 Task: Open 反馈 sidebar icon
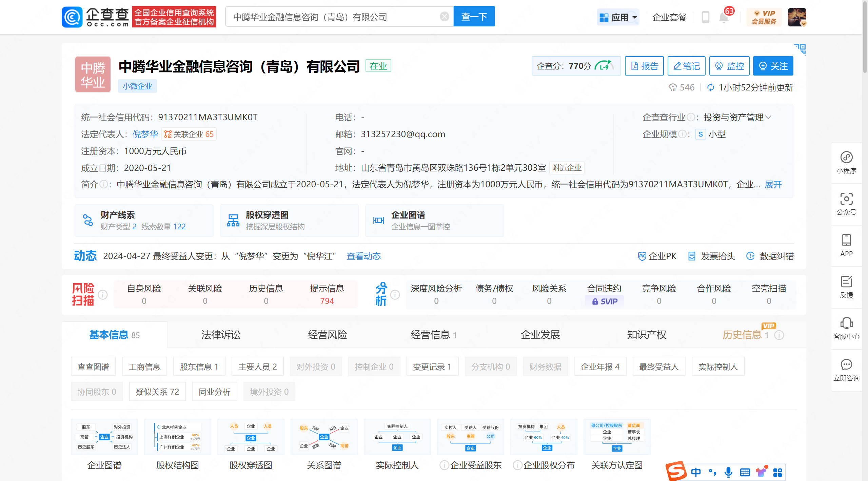coord(846,287)
